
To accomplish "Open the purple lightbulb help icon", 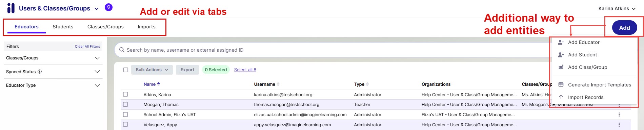I will pyautogui.click(x=108, y=7).
